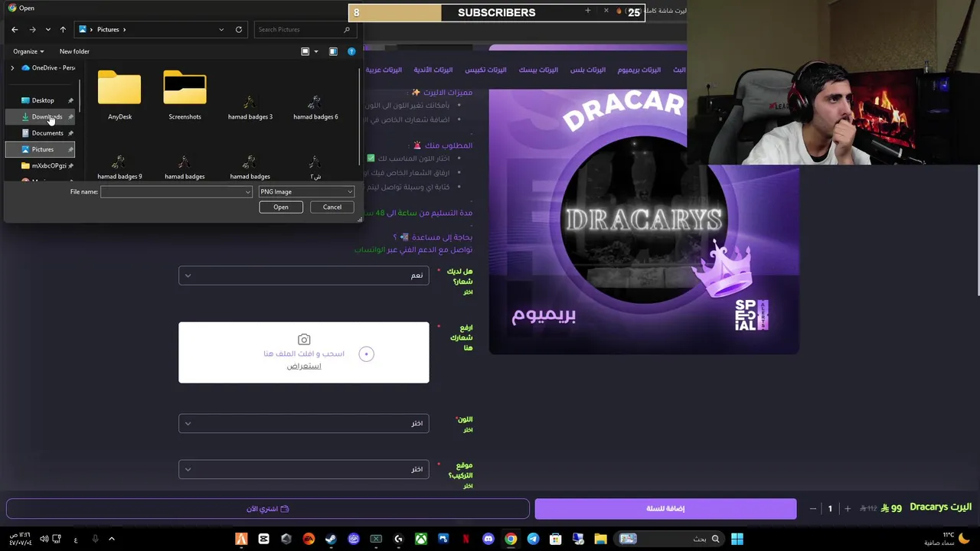Increase quantity with the plus stepper
This screenshot has height=551, width=980.
coord(848,509)
